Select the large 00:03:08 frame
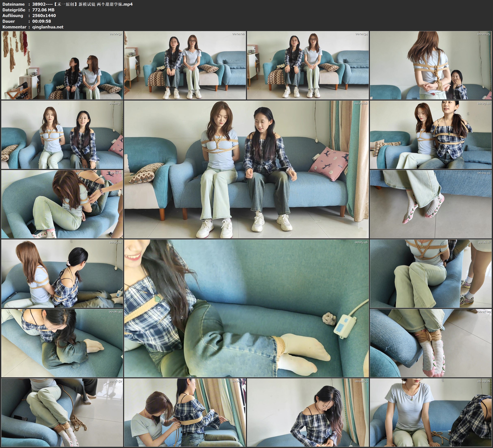Image resolution: width=493 pixels, height=448 pixels. point(246,169)
